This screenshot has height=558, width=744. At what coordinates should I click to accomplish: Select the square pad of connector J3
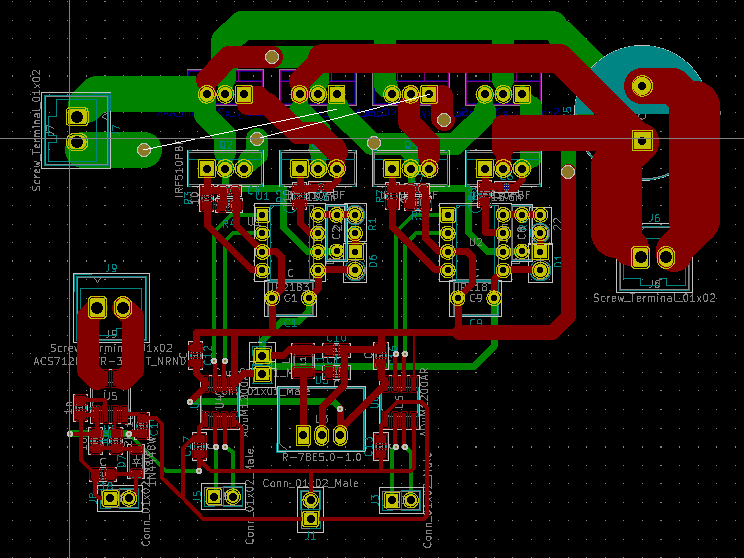click(x=392, y=500)
